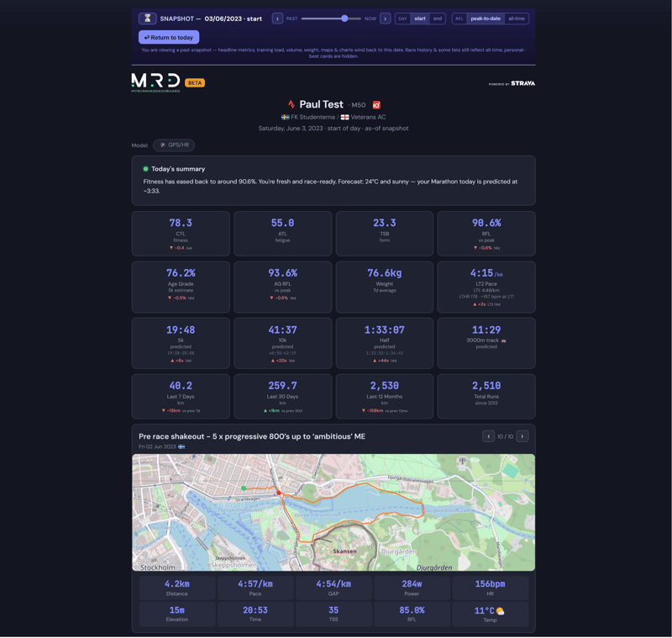Click the track icon beside 3000m track

point(503,340)
